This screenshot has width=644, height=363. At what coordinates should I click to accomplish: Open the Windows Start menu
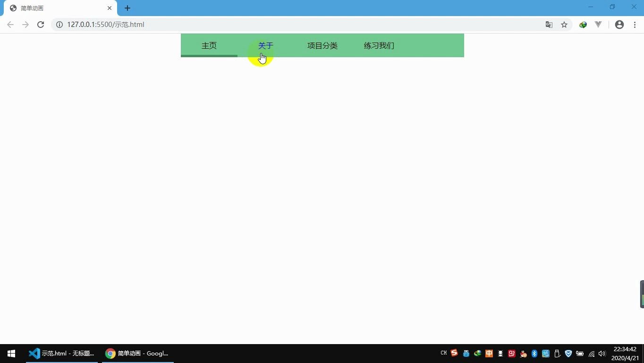coord(11,354)
